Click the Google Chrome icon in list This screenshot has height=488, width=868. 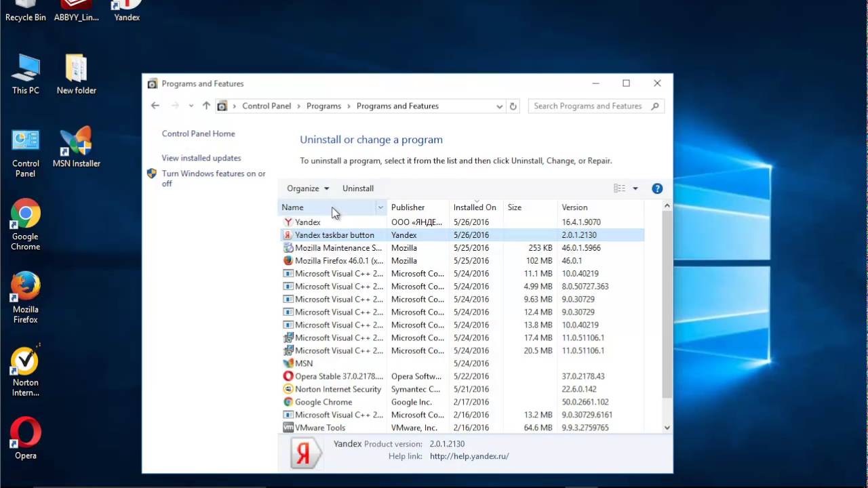288,402
